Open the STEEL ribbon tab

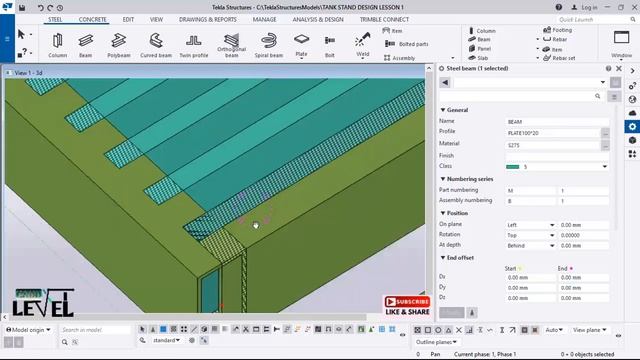pyautogui.click(x=55, y=19)
